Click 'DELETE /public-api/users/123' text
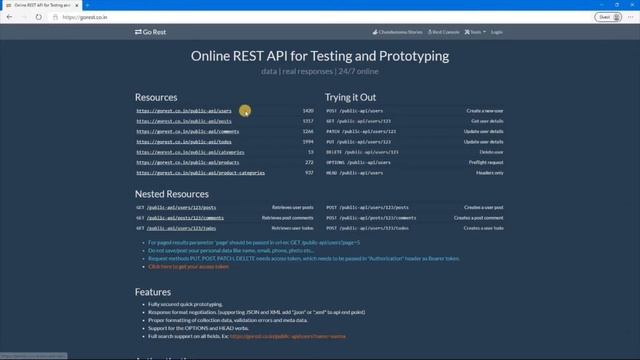Screen dimensions: 640x360 tap(362, 152)
